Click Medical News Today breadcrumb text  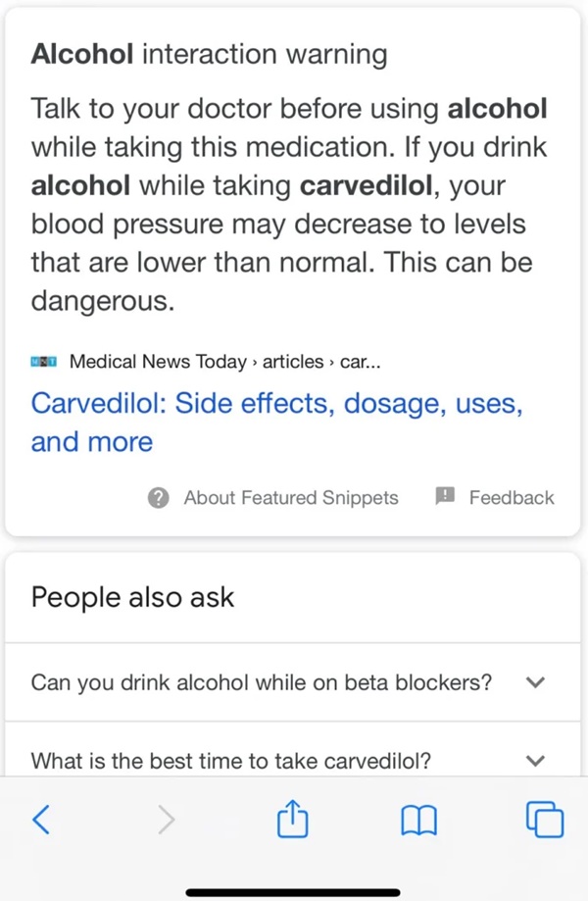(x=158, y=362)
